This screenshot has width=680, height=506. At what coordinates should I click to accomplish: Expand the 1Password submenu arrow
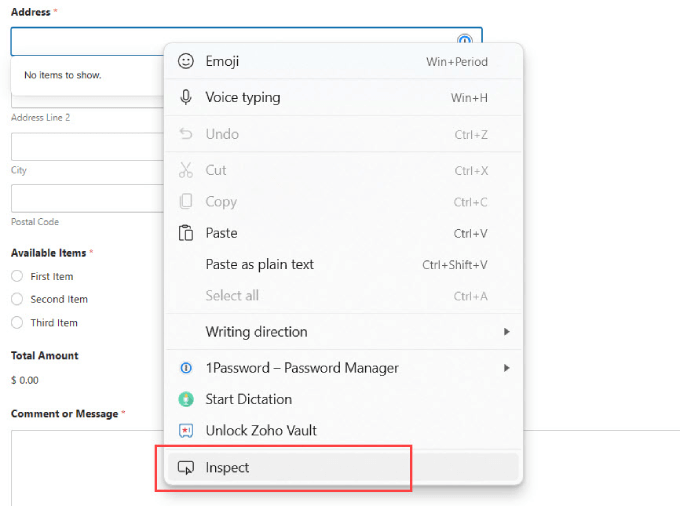click(x=507, y=368)
